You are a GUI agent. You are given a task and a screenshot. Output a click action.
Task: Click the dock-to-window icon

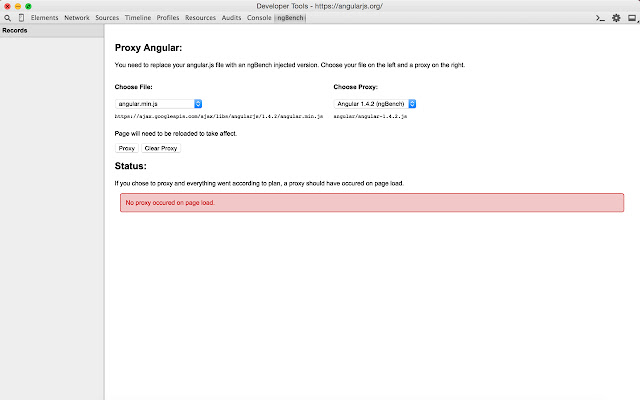(631, 18)
